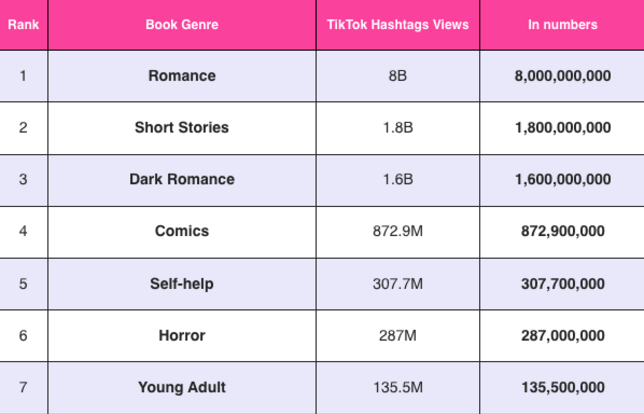Click the Rank column header
Viewport: 644px width, 414px height.
pos(23,24)
